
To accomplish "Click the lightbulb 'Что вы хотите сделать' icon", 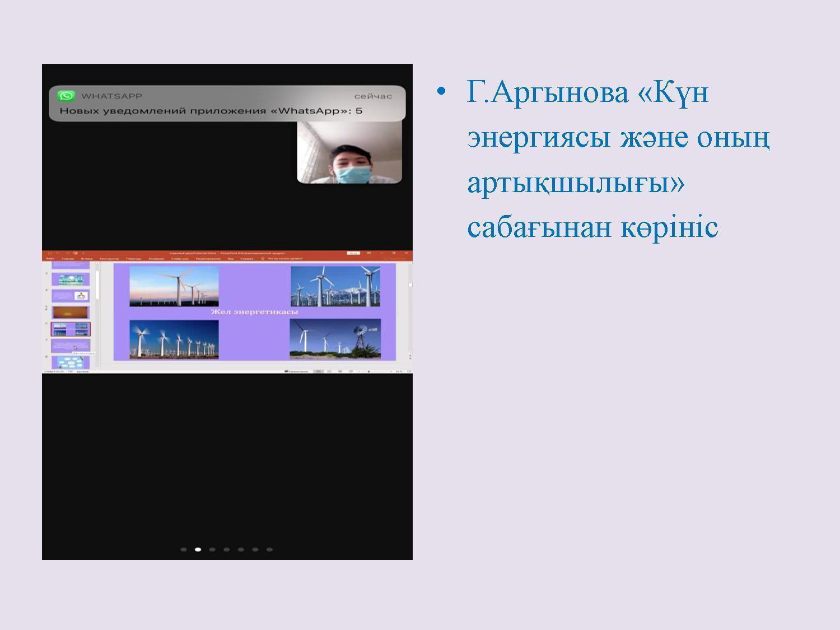I will pyautogui.click(x=263, y=259).
